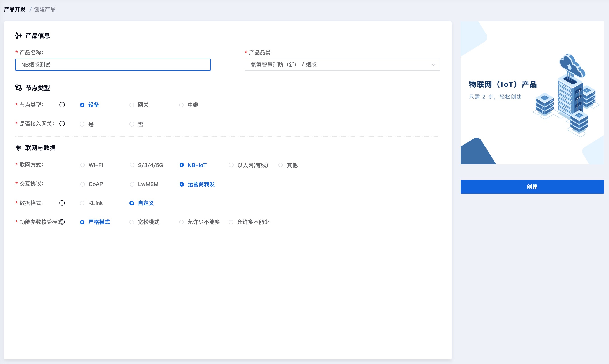The image size is (609, 364).
Task: Click the 产品名称 input field
Action: [113, 65]
